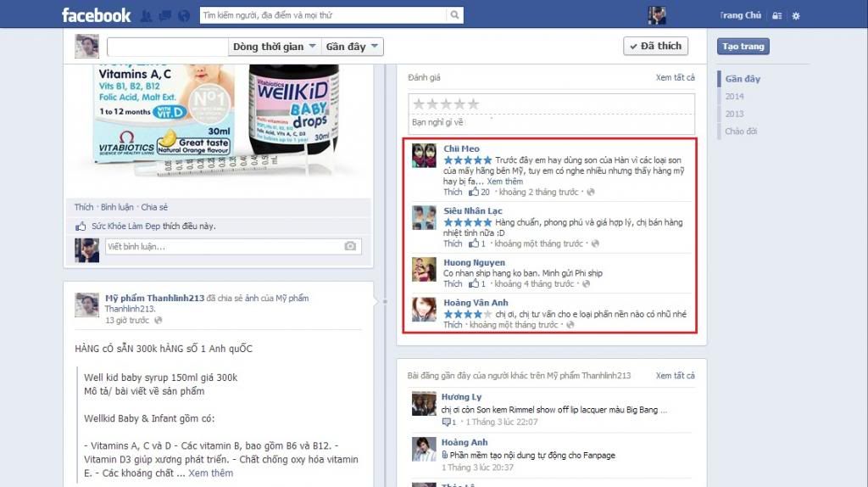Viewport: 868px width, 487px height.
Task: Go to 'Trang Chủ' in top bar
Action: click(x=740, y=15)
